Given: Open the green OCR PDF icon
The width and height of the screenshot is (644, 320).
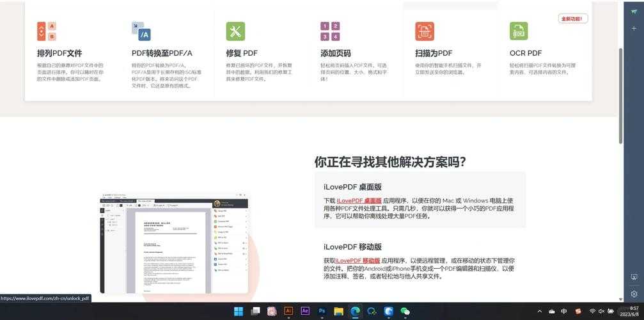Looking at the screenshot, I should coord(519,31).
